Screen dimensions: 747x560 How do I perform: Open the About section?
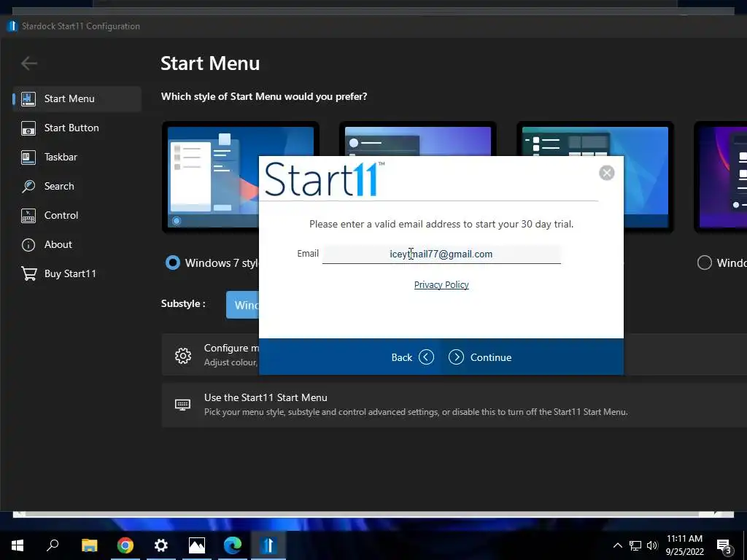point(77,244)
